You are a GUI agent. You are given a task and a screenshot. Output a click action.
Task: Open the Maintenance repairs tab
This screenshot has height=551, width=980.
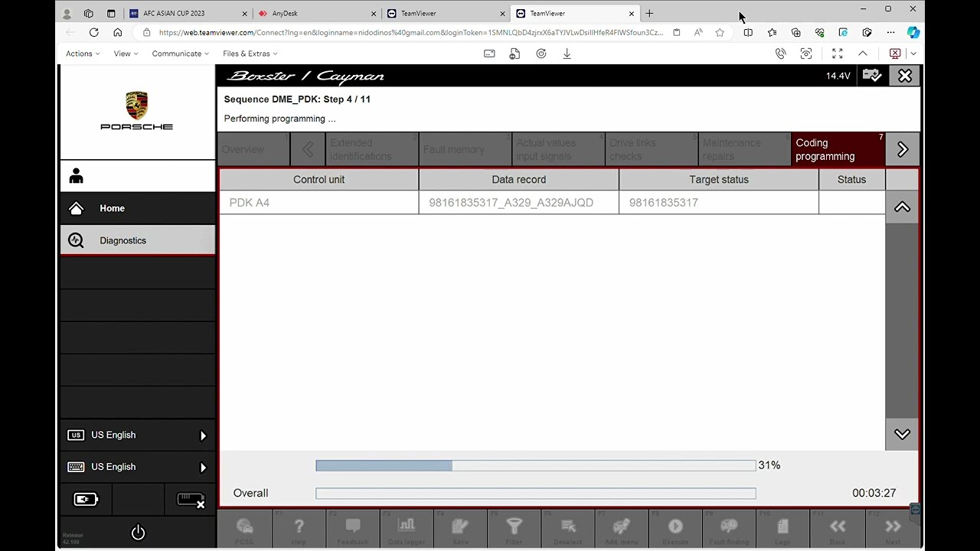(x=745, y=149)
